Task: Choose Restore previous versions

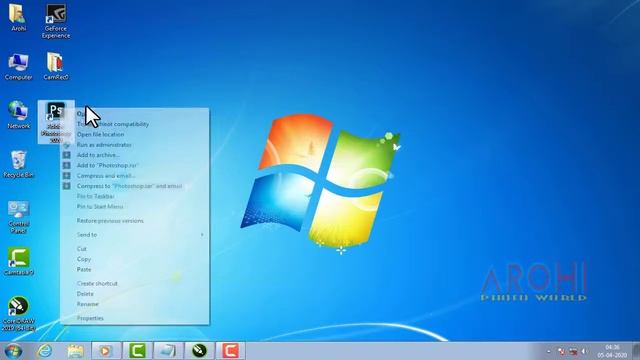Action: (135, 221)
